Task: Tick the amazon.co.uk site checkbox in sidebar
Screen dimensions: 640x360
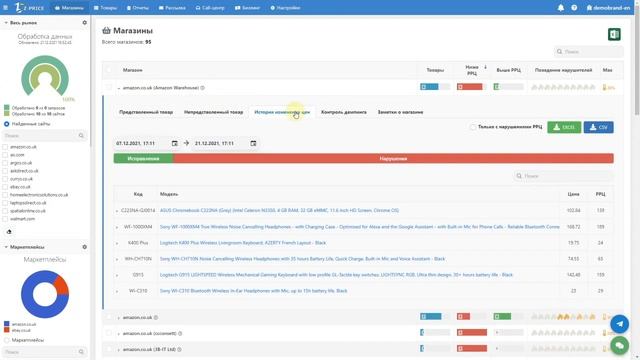Action: pyautogui.click(x=5, y=147)
